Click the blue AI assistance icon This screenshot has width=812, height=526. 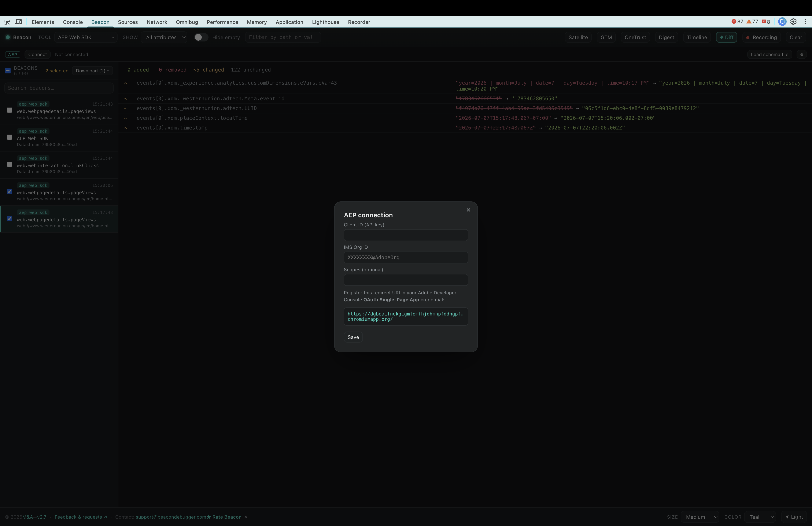click(x=782, y=22)
